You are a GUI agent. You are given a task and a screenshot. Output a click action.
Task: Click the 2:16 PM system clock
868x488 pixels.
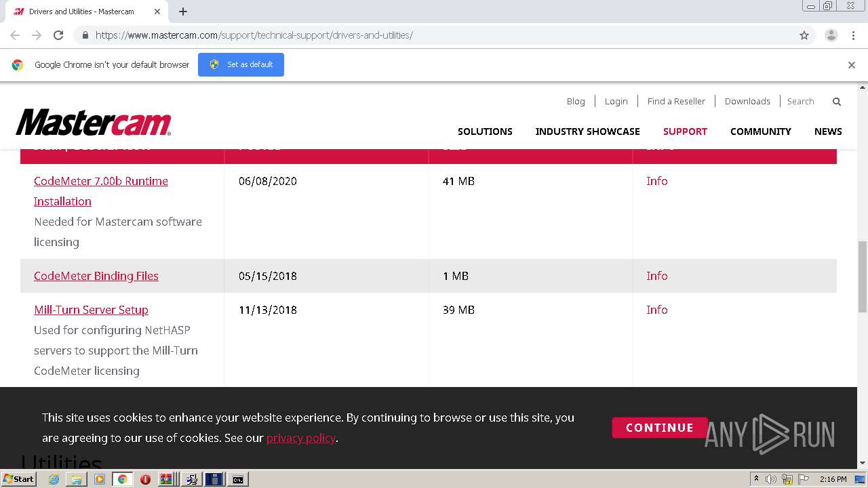(x=833, y=479)
